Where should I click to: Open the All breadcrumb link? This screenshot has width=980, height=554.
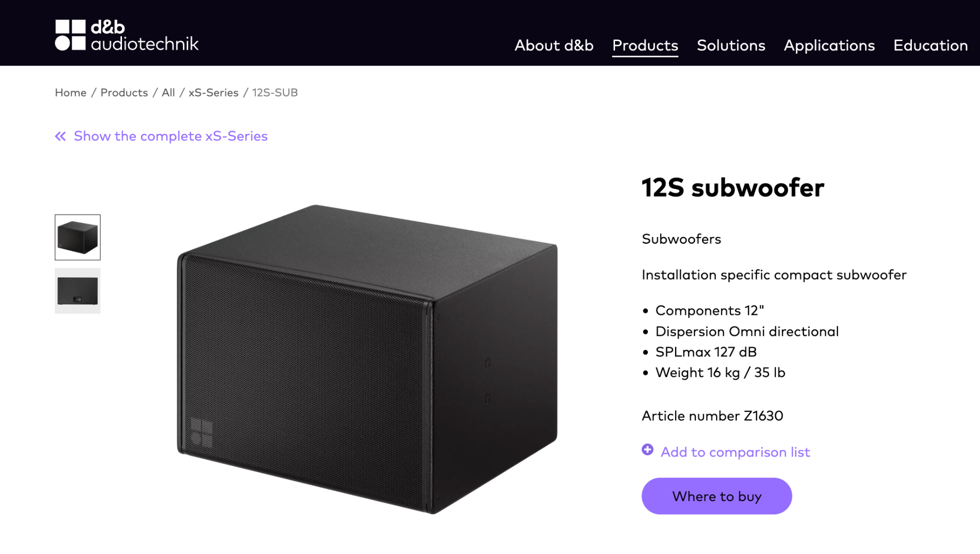168,92
